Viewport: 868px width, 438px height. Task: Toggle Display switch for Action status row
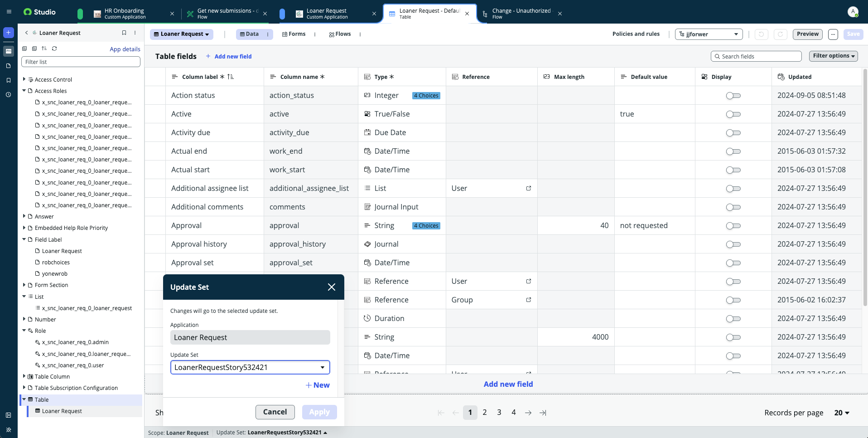click(733, 96)
